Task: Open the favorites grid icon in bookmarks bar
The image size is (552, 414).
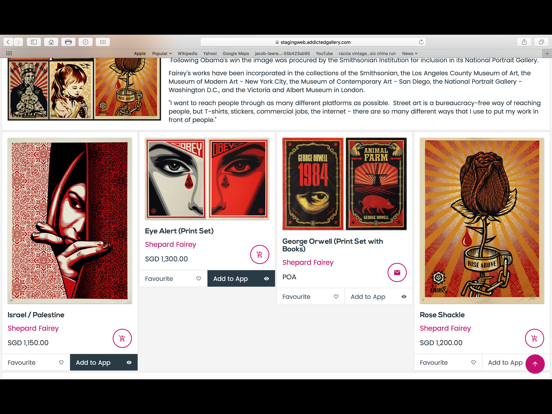Action: 9,53
